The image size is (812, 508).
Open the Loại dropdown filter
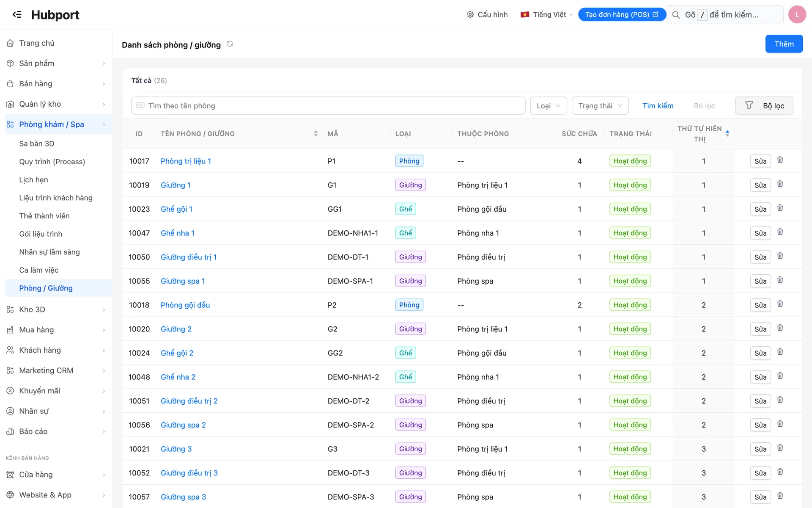coord(549,105)
